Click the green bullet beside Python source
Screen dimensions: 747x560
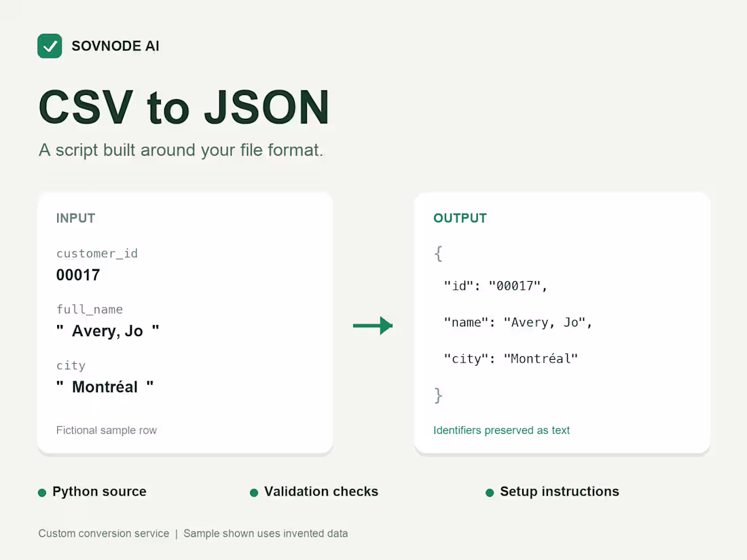[42, 492]
